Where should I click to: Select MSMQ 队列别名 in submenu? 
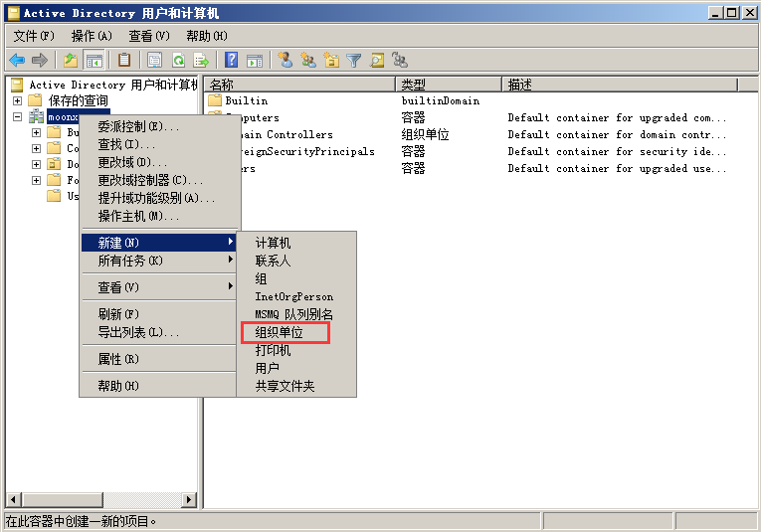click(296, 315)
